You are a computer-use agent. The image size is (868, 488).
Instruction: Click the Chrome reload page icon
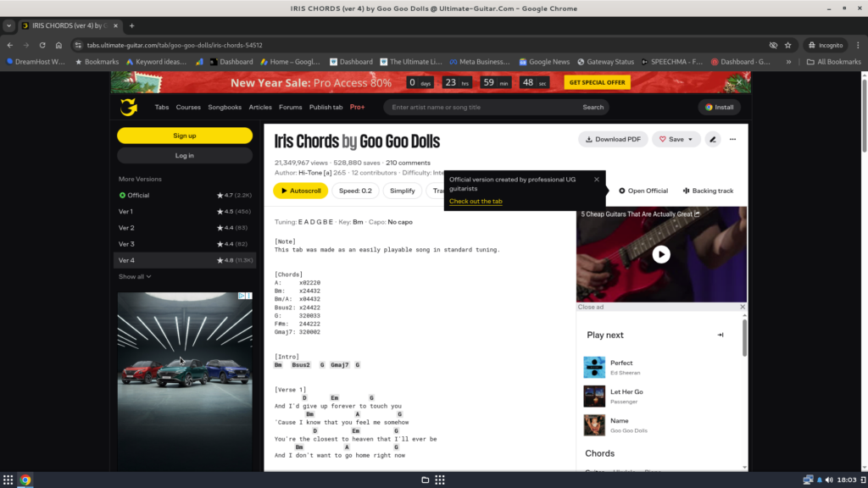(x=42, y=45)
